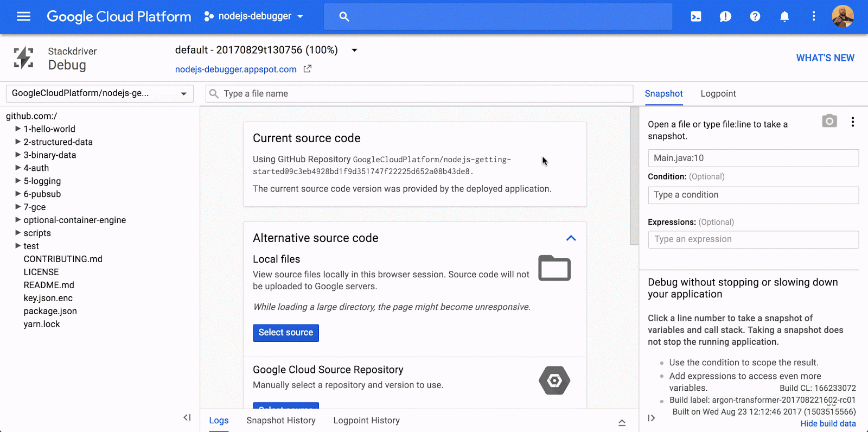868x432 pixels.
Task: Expand the 7-gce folder
Action: pyautogui.click(x=18, y=207)
